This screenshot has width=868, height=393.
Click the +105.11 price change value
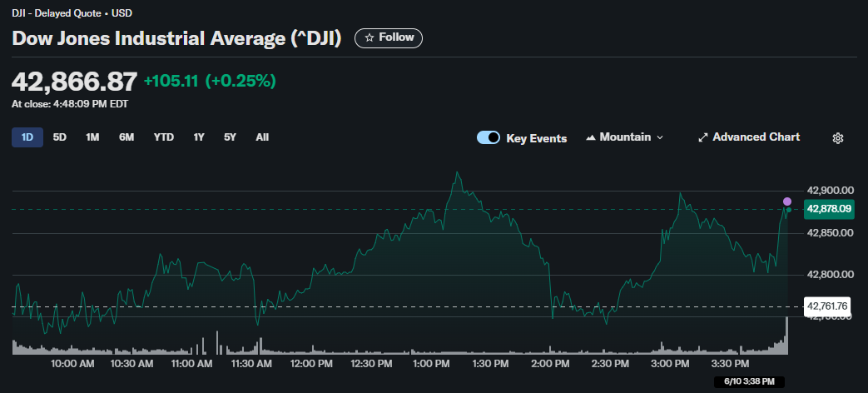click(171, 82)
